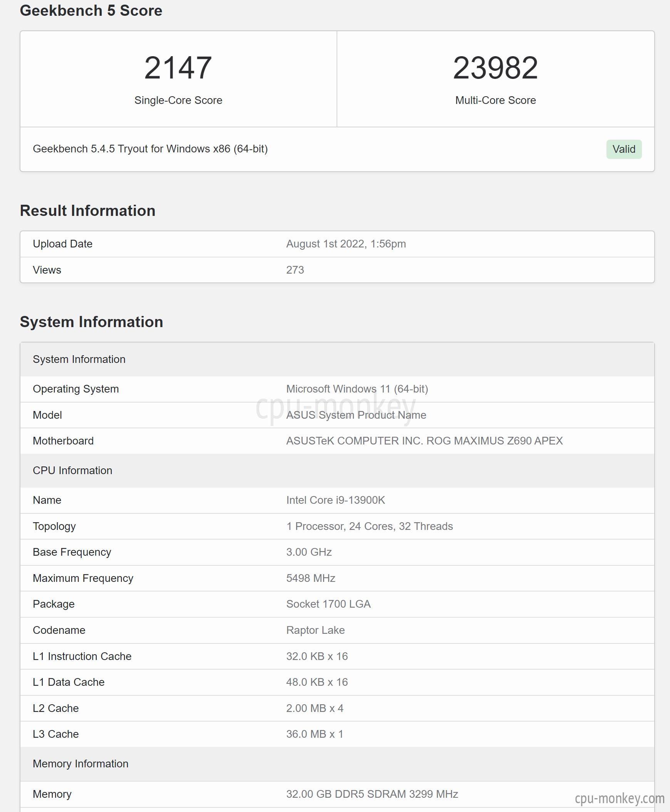Click the Memory 32.00 GB DDR5 value
The height and width of the screenshot is (812, 670).
[x=372, y=794]
